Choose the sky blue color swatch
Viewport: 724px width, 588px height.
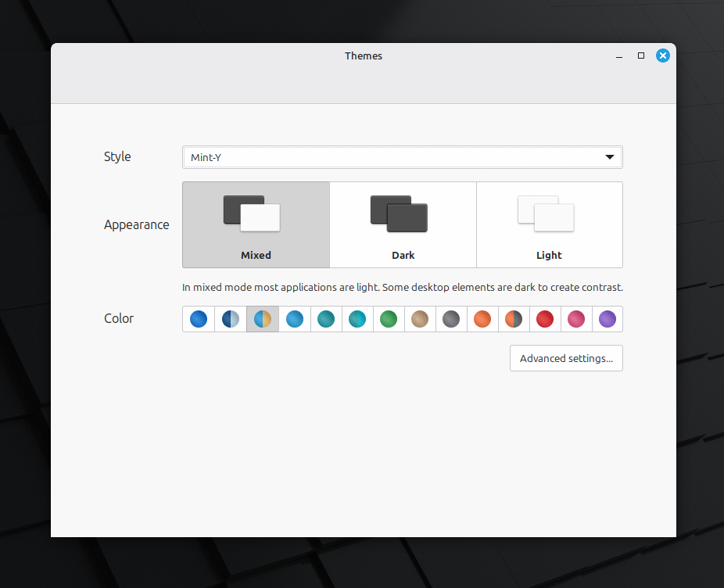[295, 319]
